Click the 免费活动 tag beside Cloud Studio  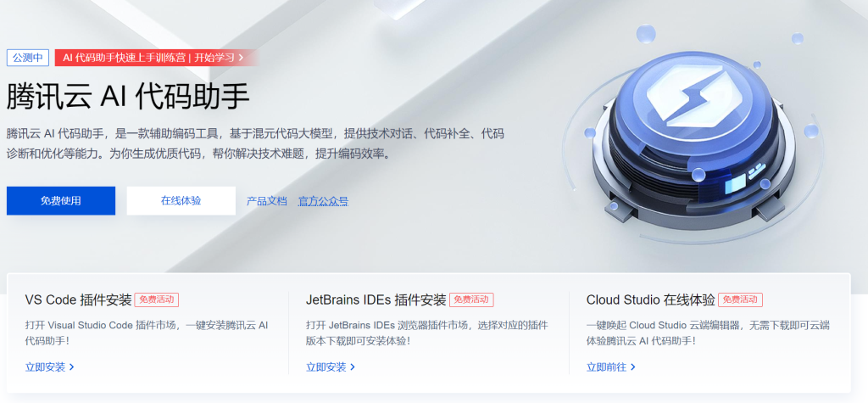coord(740,299)
